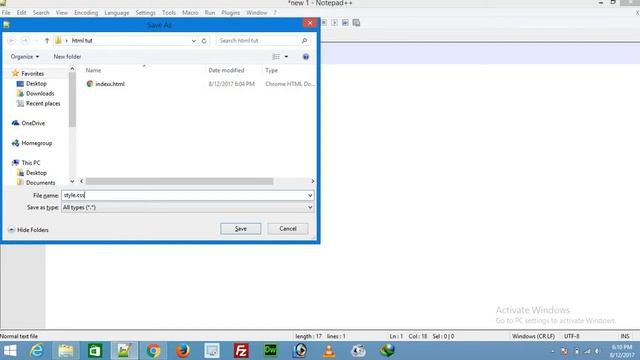
Task: Open File Explorer from taskbar
Action: click(x=66, y=351)
